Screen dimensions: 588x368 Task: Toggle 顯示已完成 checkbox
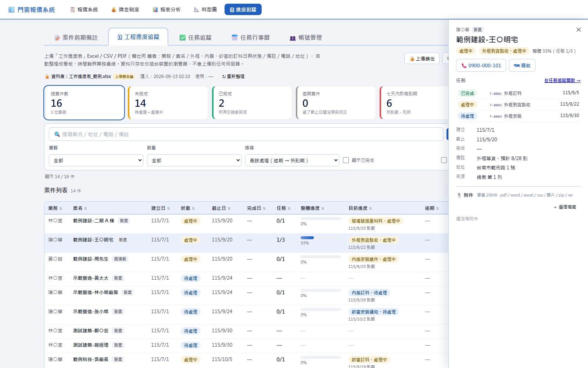[346, 160]
